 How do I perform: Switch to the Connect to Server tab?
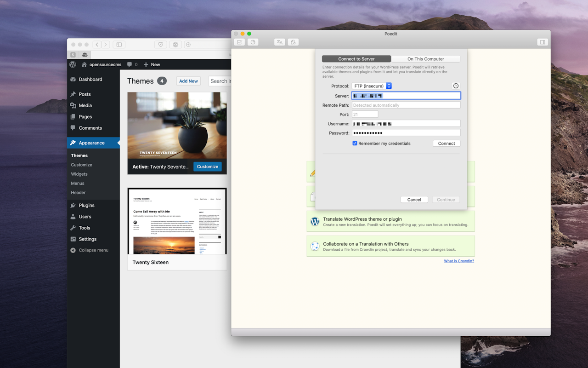pos(356,59)
